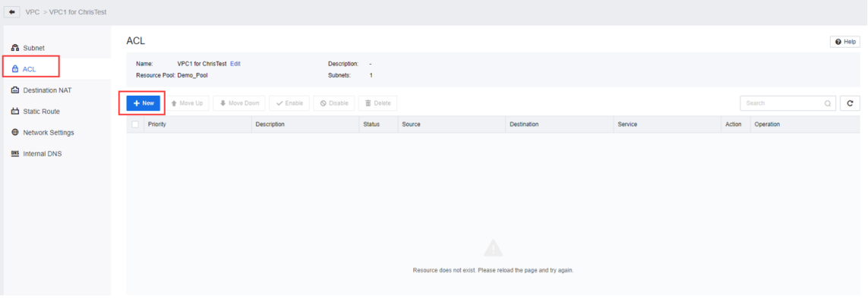Refresh the ACL list
Image resolution: width=868 pixels, height=299 pixels.
[850, 103]
